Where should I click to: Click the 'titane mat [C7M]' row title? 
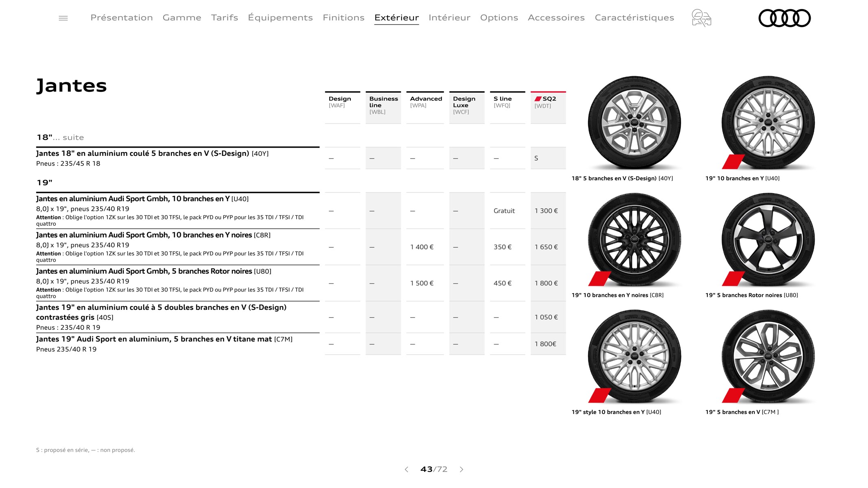(164, 339)
